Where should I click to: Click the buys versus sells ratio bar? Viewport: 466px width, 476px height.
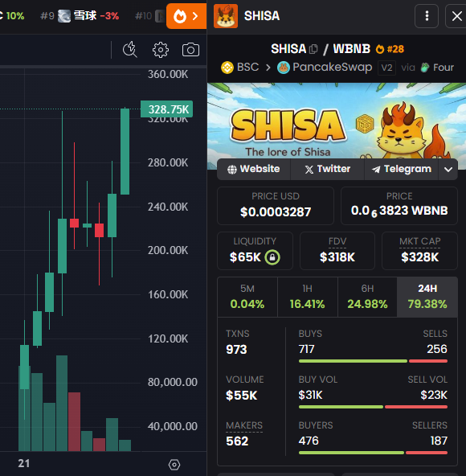[x=373, y=361]
